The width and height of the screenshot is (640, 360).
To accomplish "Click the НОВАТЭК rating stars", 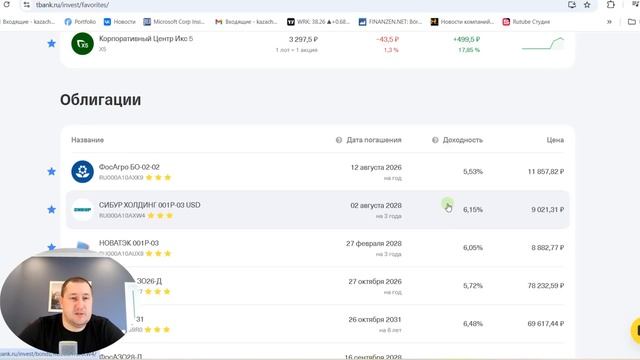I will click(x=158, y=253).
